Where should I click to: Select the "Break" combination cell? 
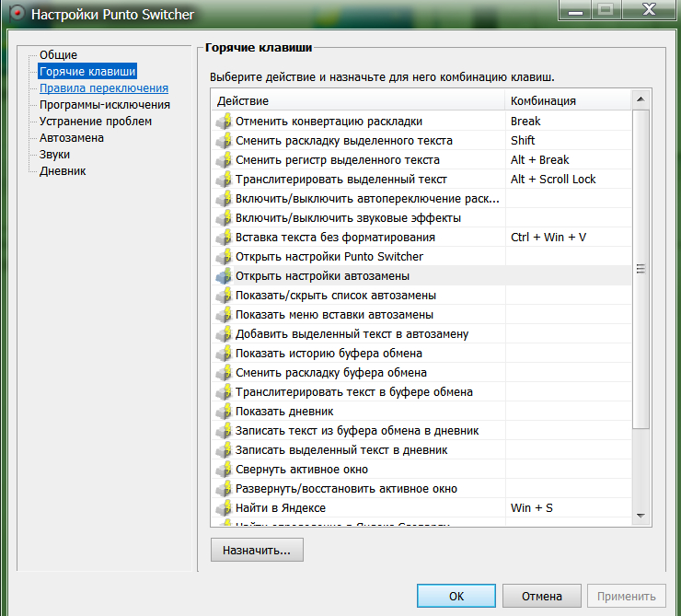(x=568, y=122)
